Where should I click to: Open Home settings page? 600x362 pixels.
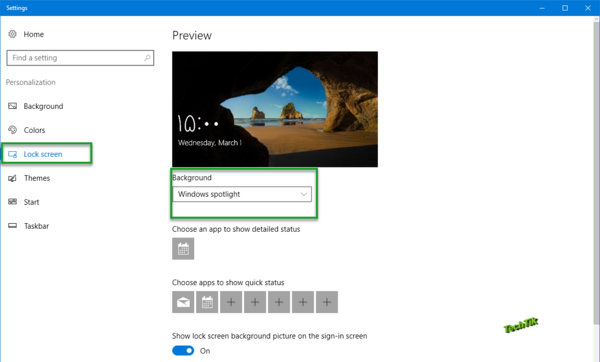pyautogui.click(x=34, y=34)
